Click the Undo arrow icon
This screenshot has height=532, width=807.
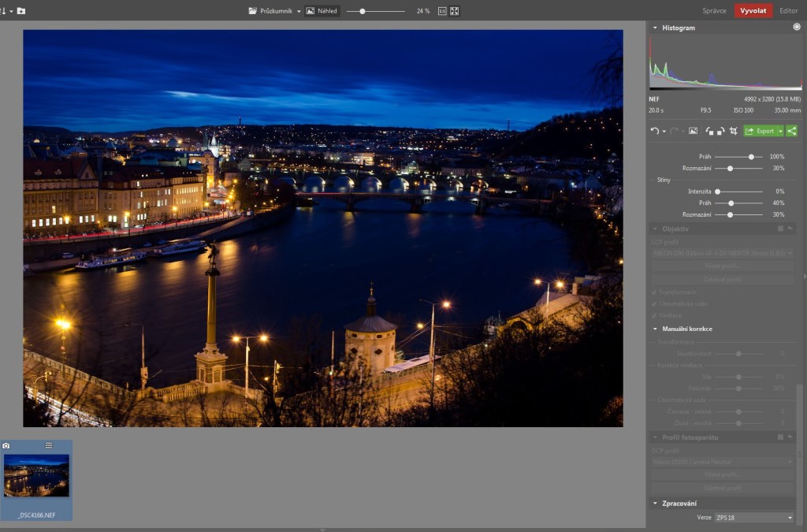(654, 131)
